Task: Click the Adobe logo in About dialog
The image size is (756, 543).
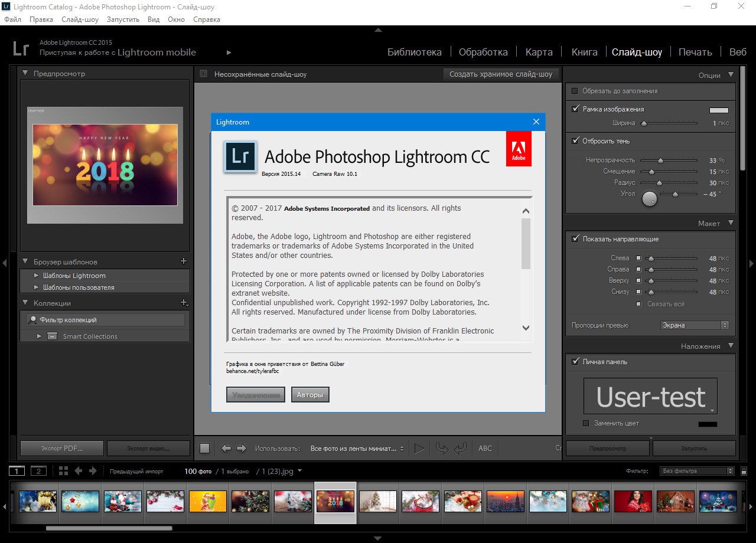Action: click(519, 149)
